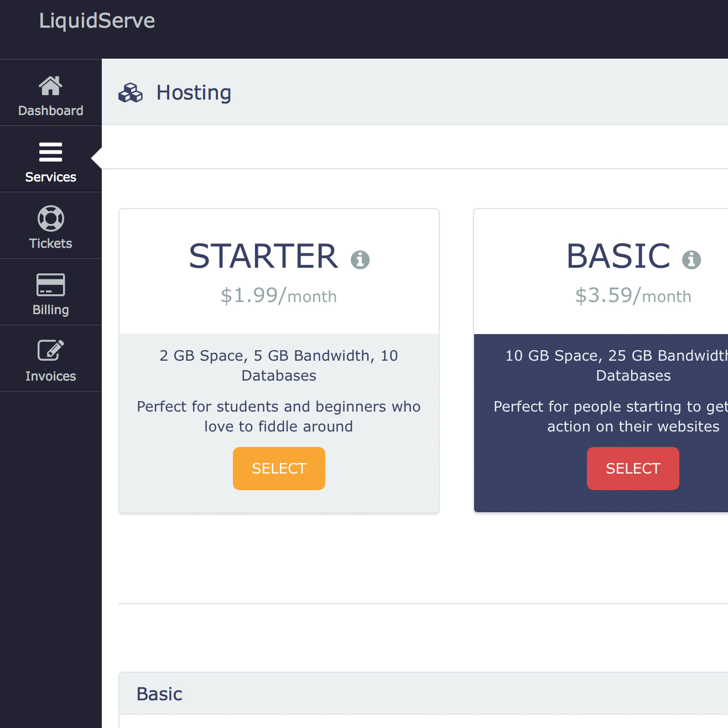Viewport: 728px width, 728px height.
Task: Click the Dashboard house icon
Action: pos(50,86)
